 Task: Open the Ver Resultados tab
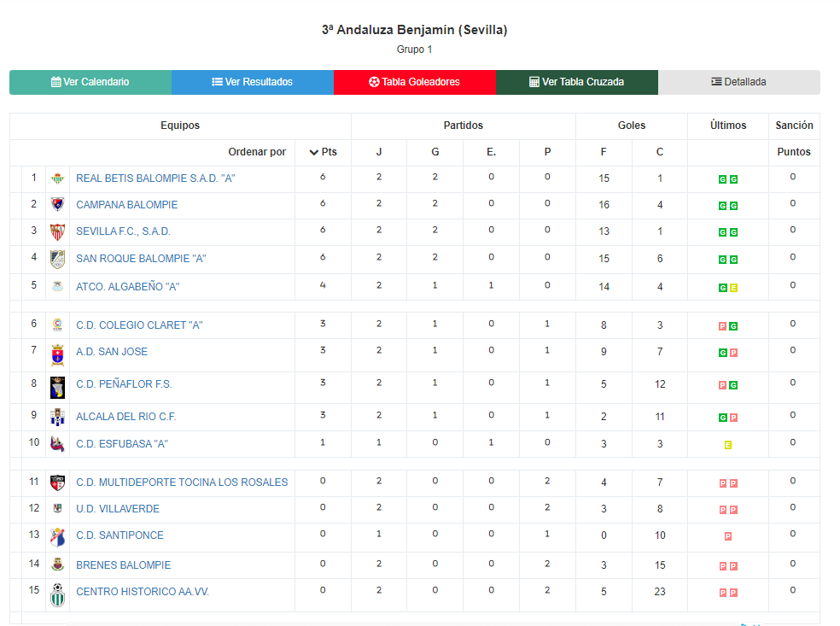click(253, 82)
